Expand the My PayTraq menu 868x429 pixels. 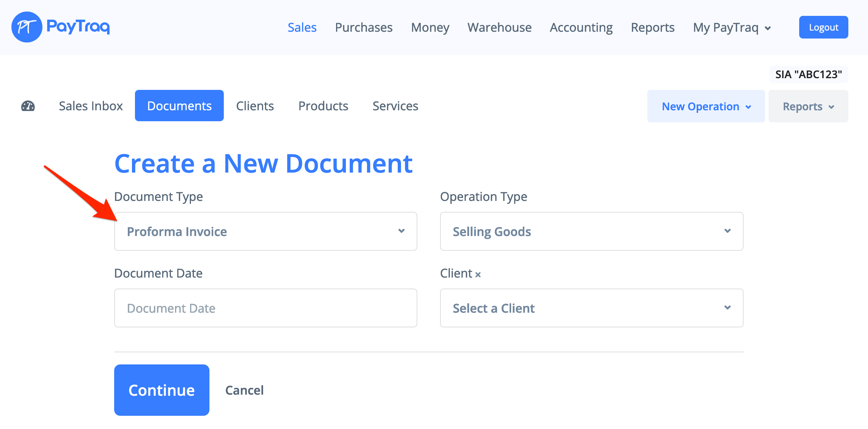(x=732, y=28)
